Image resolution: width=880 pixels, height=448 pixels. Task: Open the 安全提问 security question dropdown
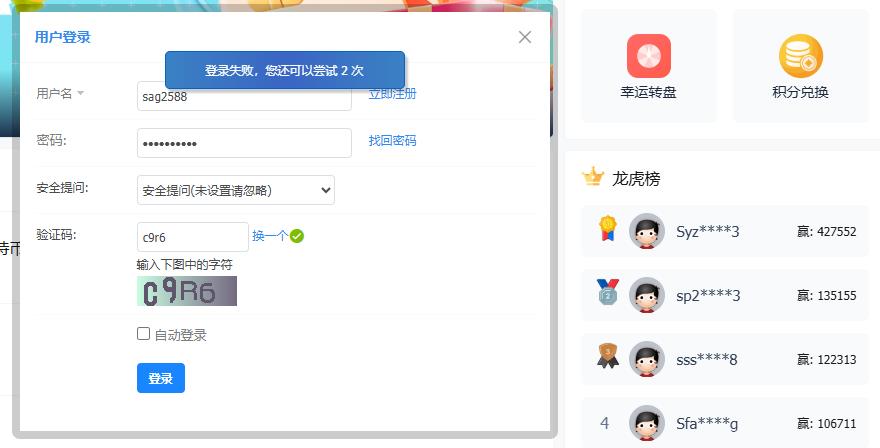coord(235,190)
